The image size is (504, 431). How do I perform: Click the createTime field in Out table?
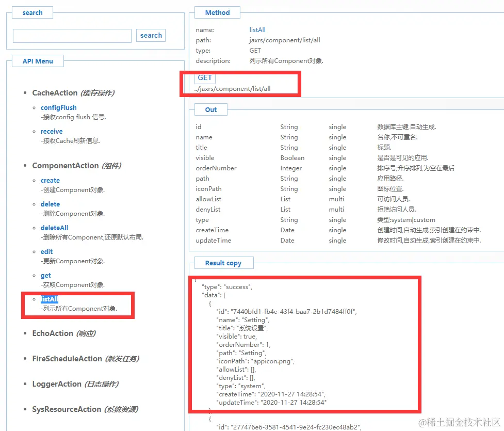[212, 230]
